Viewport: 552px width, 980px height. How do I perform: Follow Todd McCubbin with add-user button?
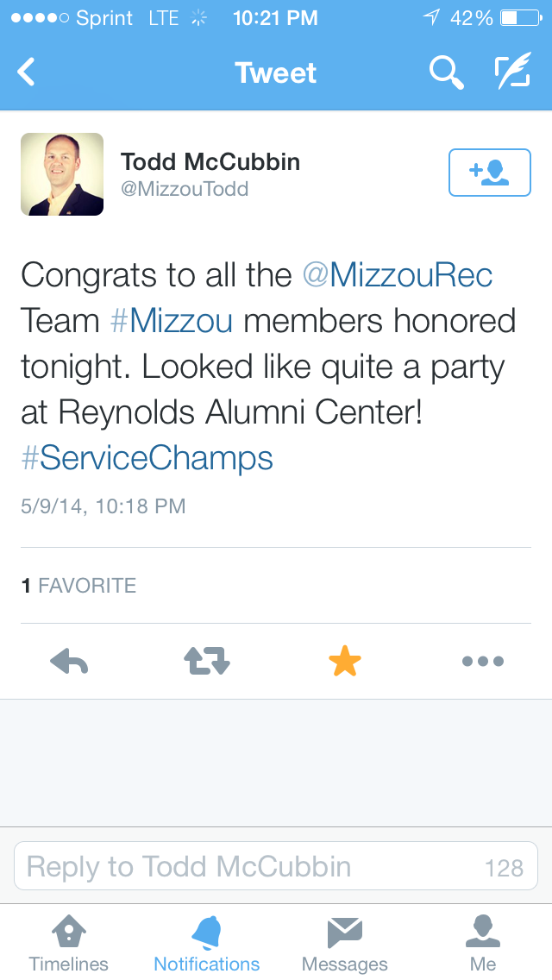(x=489, y=173)
